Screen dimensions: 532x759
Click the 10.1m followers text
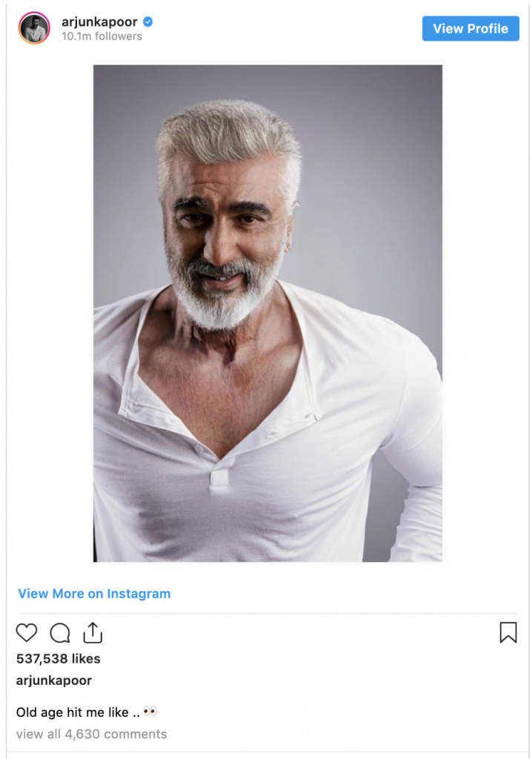[102, 36]
